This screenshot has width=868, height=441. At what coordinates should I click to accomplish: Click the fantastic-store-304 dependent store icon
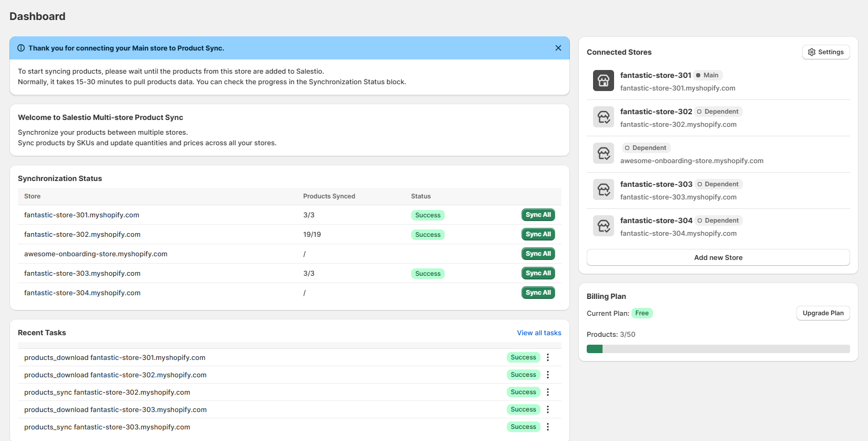(x=604, y=226)
